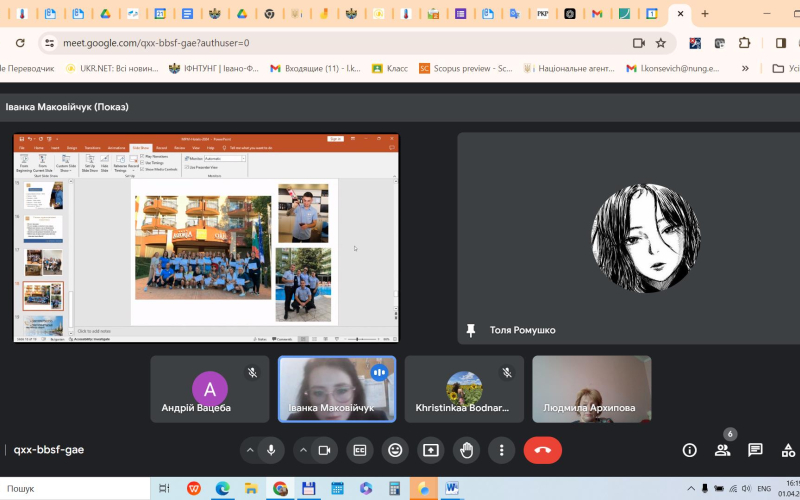Image resolution: width=800 pixels, height=500 pixels.
Task: Open the meeting details info icon
Action: [689, 450]
